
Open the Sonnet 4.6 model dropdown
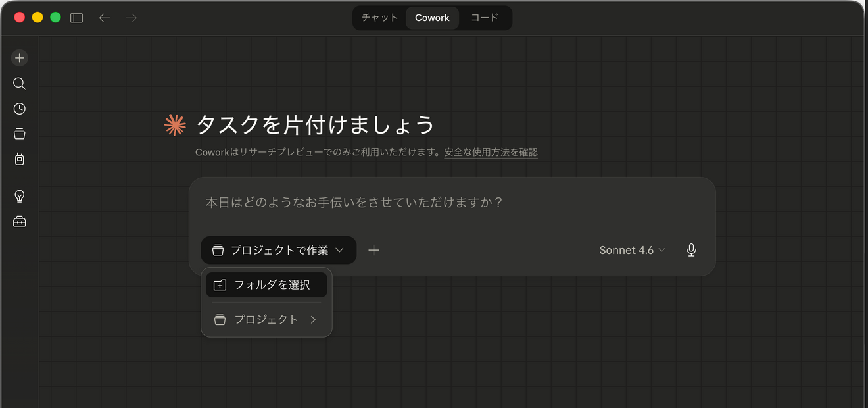631,250
